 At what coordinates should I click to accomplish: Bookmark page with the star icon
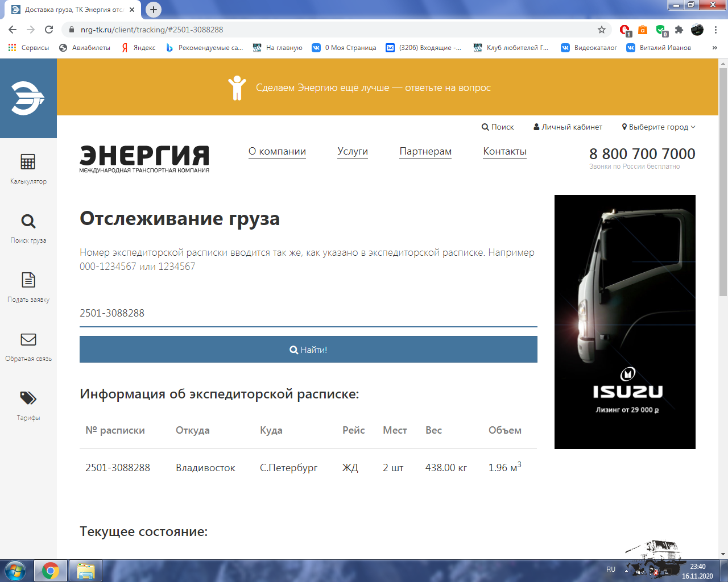point(602,30)
